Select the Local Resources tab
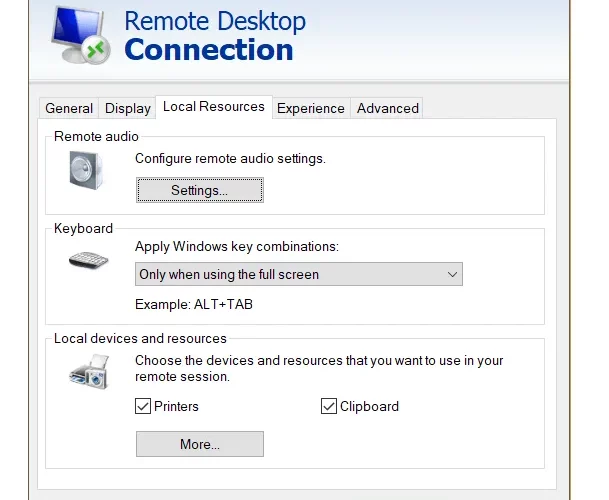 (x=214, y=106)
